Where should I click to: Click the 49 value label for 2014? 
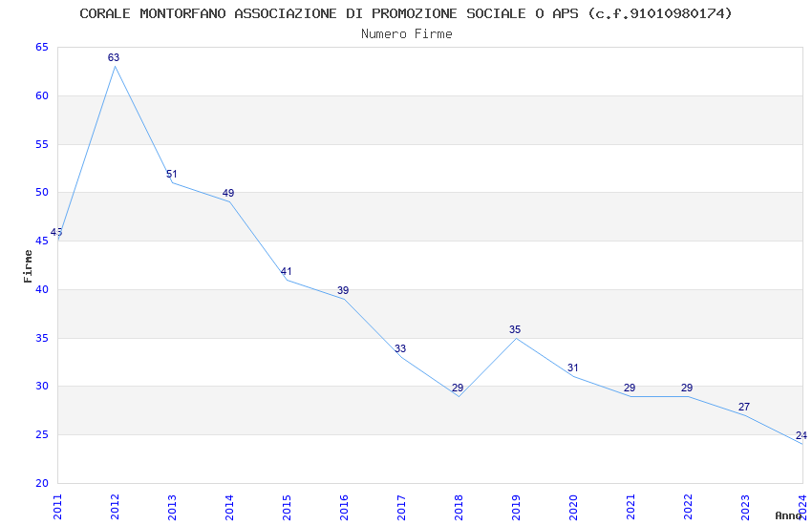[228, 193]
